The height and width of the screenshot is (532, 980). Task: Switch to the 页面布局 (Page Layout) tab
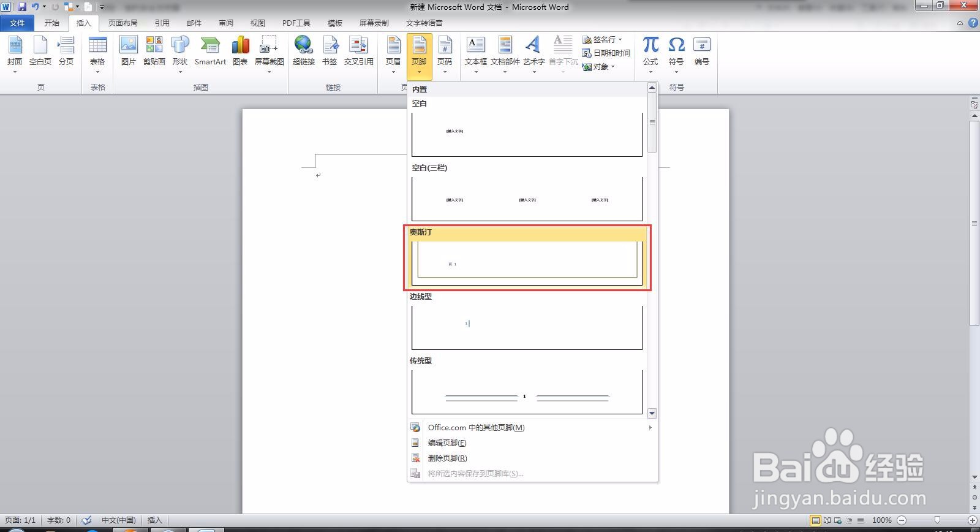[123, 23]
